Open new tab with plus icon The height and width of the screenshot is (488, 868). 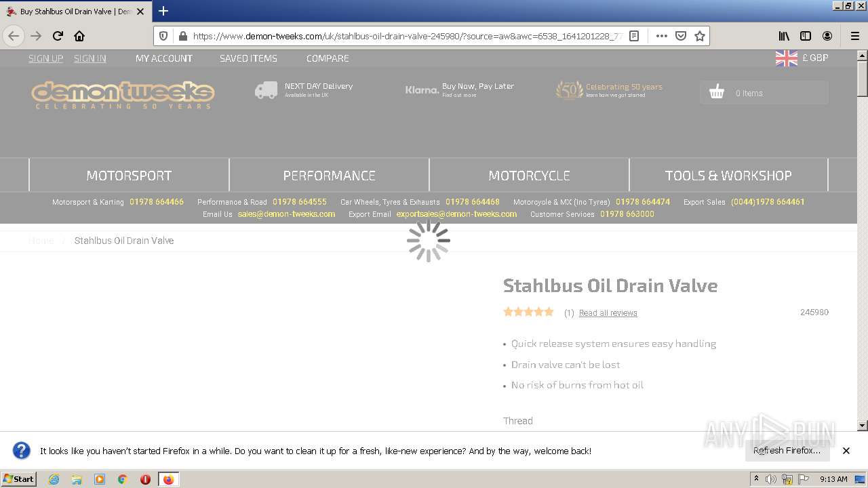click(163, 11)
